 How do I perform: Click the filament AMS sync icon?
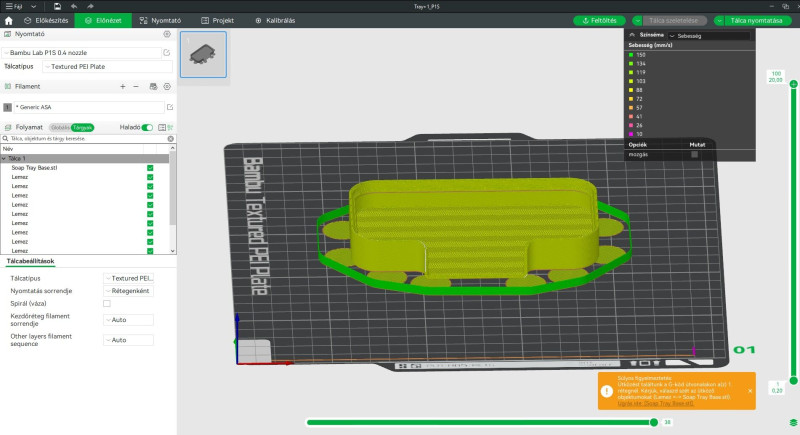(153, 87)
